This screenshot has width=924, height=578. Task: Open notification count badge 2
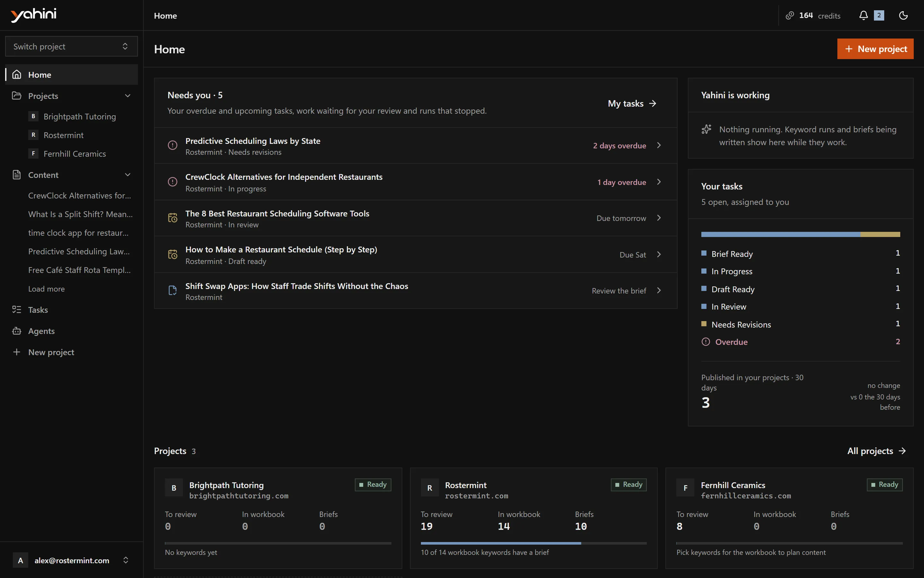tap(879, 15)
